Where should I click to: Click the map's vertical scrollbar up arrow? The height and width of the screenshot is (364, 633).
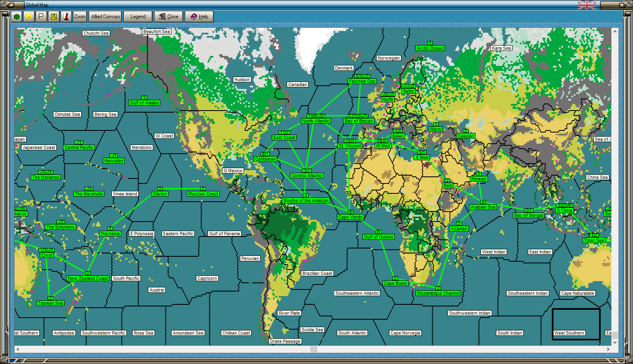pos(615,31)
